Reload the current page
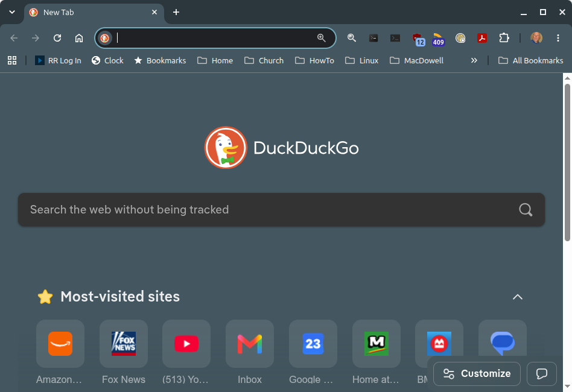The image size is (572, 392). (57, 38)
